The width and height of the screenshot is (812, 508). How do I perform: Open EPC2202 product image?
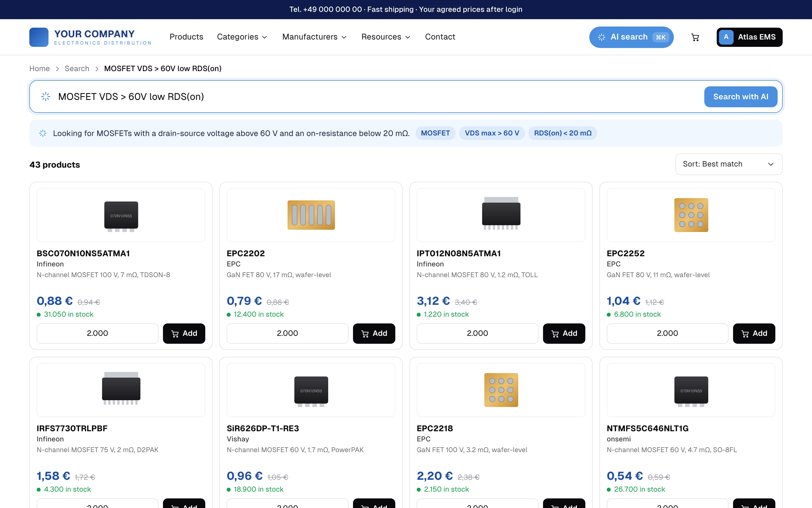coord(311,215)
